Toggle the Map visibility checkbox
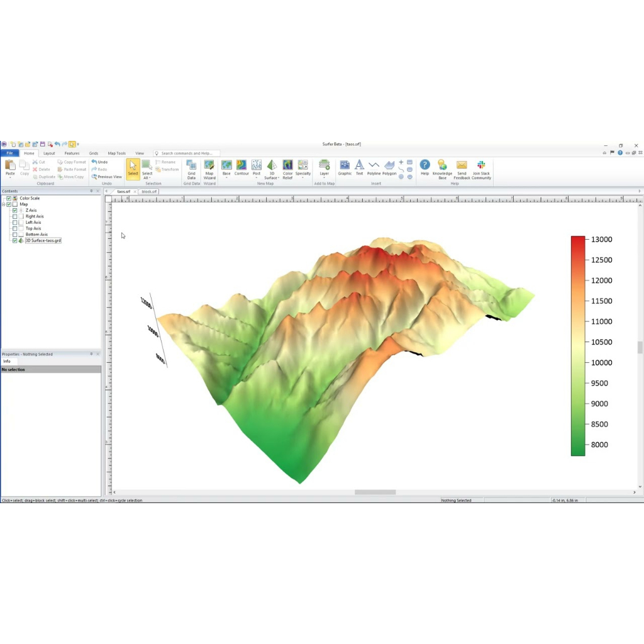Screen dimensions: 644x644 [x=9, y=204]
